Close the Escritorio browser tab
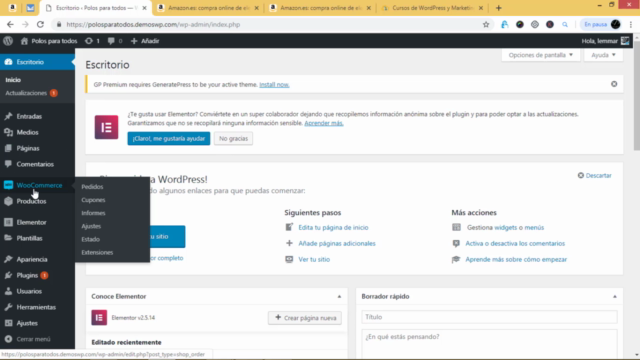 144,8
